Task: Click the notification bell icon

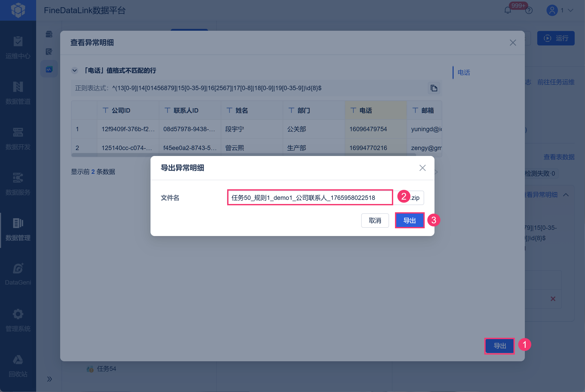Action: click(x=508, y=10)
